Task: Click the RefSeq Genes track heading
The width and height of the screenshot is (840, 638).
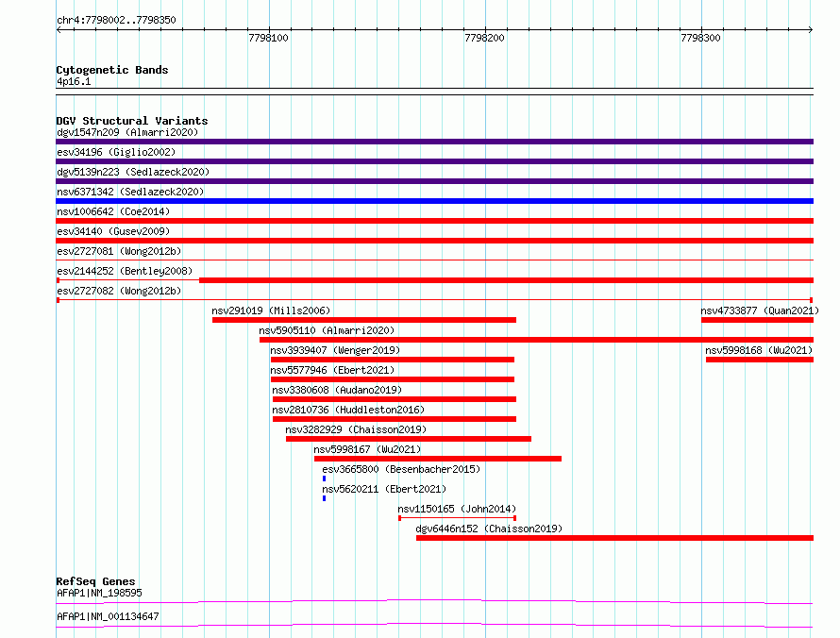Action: 95,581
